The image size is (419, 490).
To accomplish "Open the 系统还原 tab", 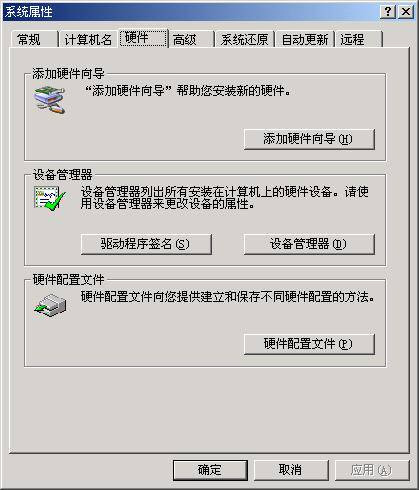I will tap(244, 39).
